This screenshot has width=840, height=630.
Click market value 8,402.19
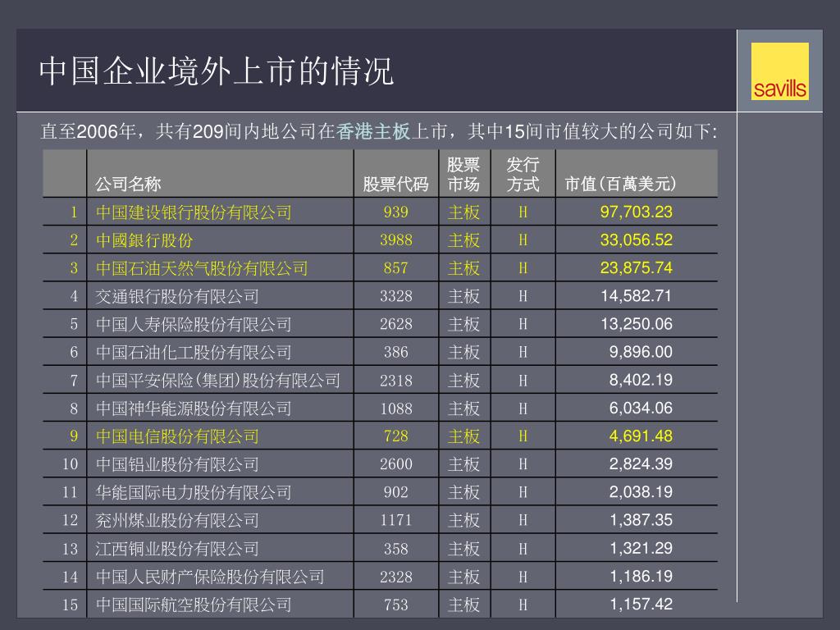(641, 380)
